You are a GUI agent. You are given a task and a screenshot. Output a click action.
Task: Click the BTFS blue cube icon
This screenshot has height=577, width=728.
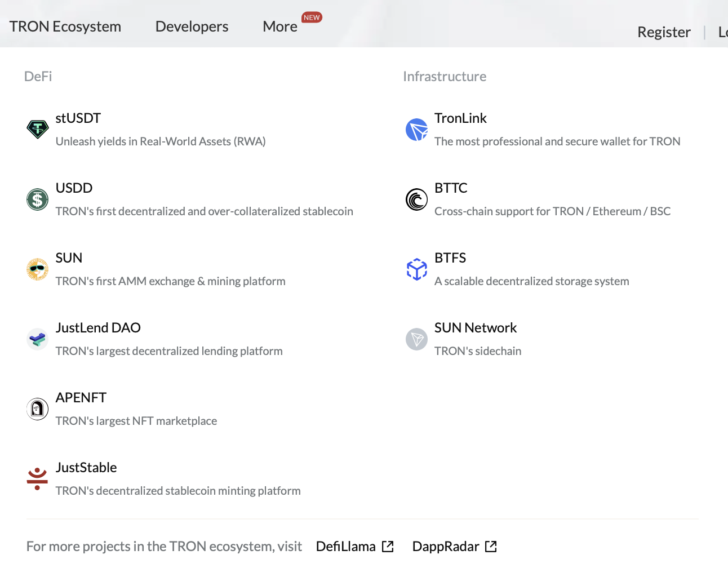[x=416, y=269]
